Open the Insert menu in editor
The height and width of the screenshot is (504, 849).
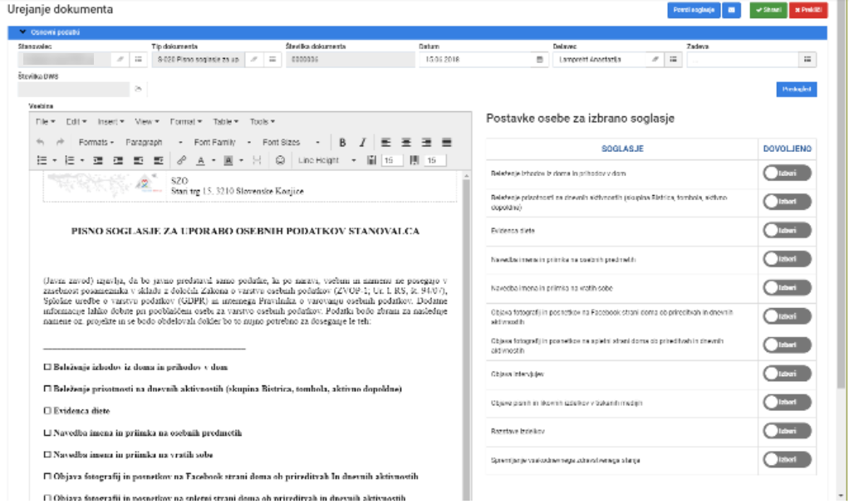coord(110,122)
